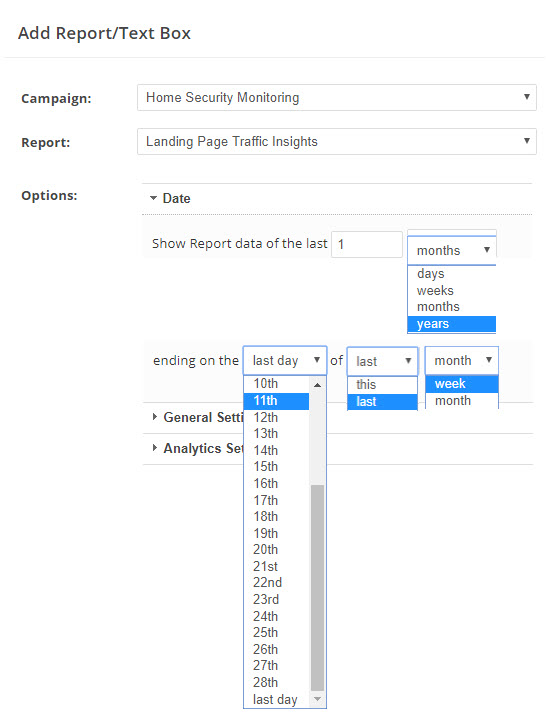Click the day list scroll-down arrow
This screenshot has height=722, width=546.
click(317, 699)
